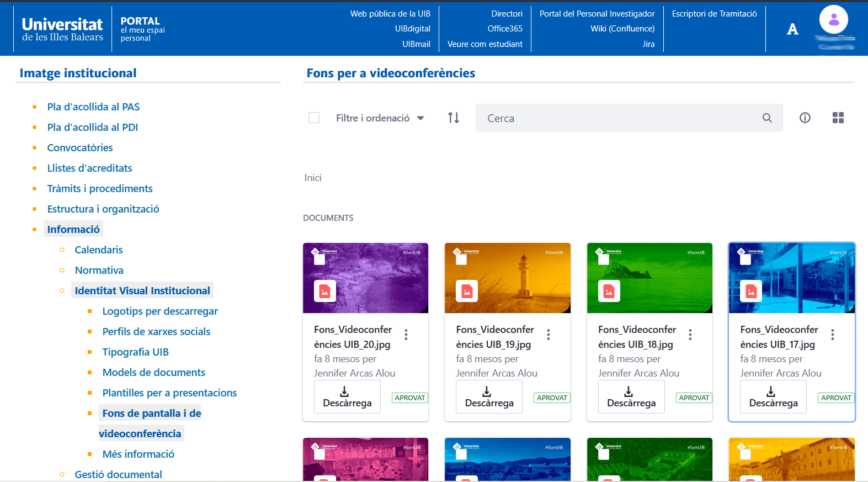Expand the Filtre i ordenació dropdown
This screenshot has width=868, height=482.
click(380, 118)
